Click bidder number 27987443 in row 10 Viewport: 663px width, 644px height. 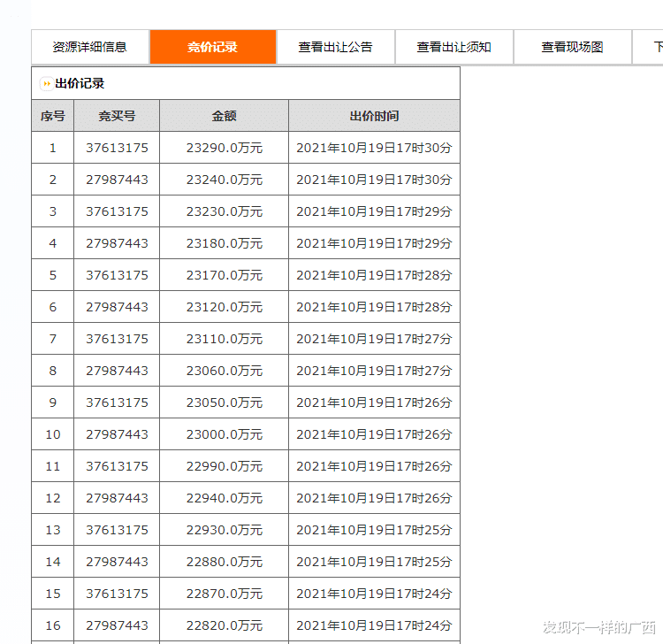tap(117, 434)
